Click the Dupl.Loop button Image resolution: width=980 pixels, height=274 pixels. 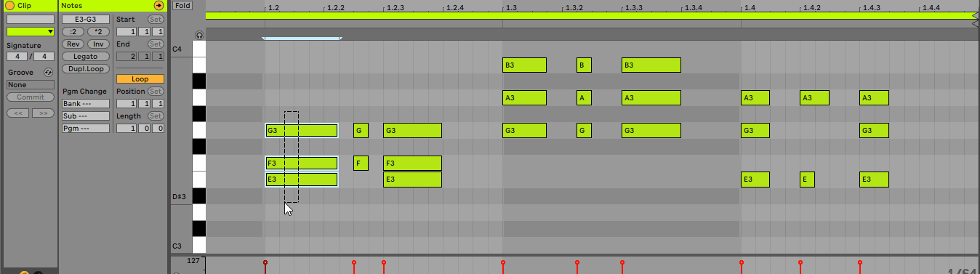pyautogui.click(x=85, y=68)
